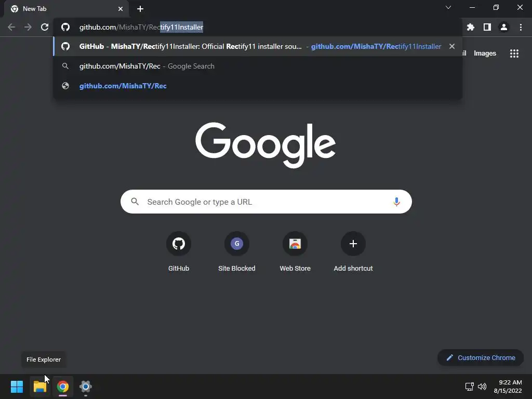Image resolution: width=532 pixels, height=399 pixels.
Task: Open the Site Blocked shortcut tile
Action: tap(237, 252)
